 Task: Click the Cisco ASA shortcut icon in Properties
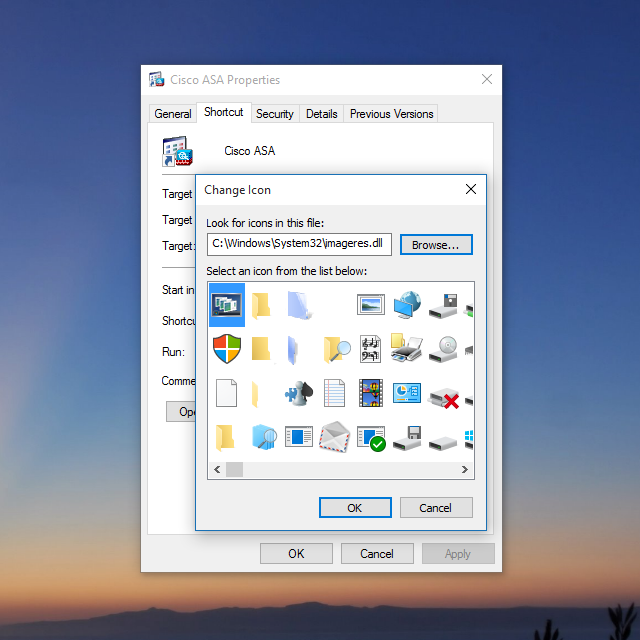coord(177,151)
